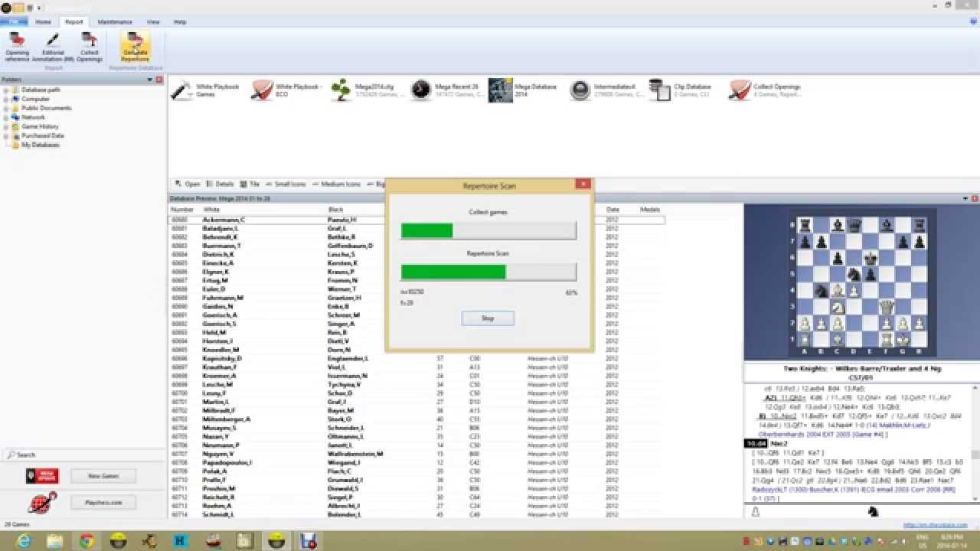Image resolution: width=980 pixels, height=551 pixels.
Task: Select game row Ackermann,C
Action: 416,220
